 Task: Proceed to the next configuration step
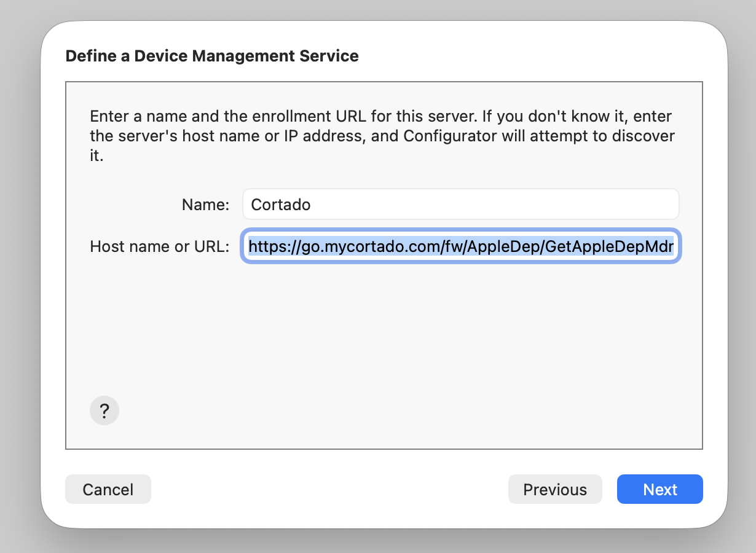pos(660,489)
